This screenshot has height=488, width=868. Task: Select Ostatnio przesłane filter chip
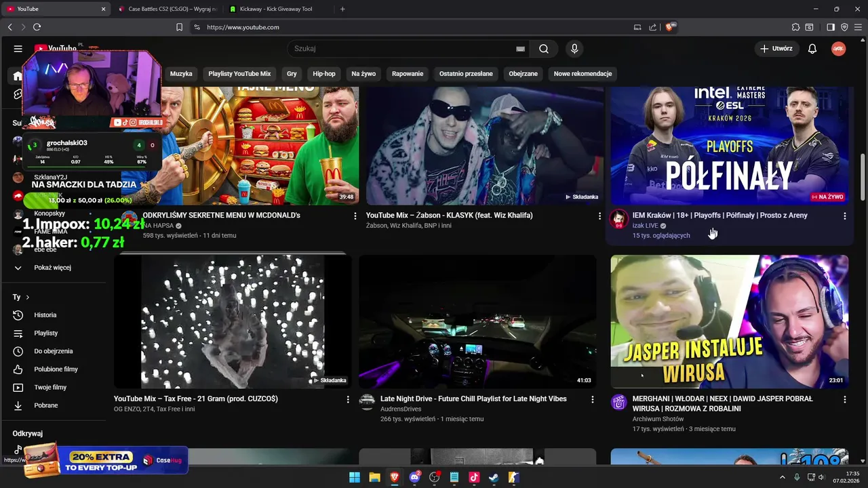(466, 74)
